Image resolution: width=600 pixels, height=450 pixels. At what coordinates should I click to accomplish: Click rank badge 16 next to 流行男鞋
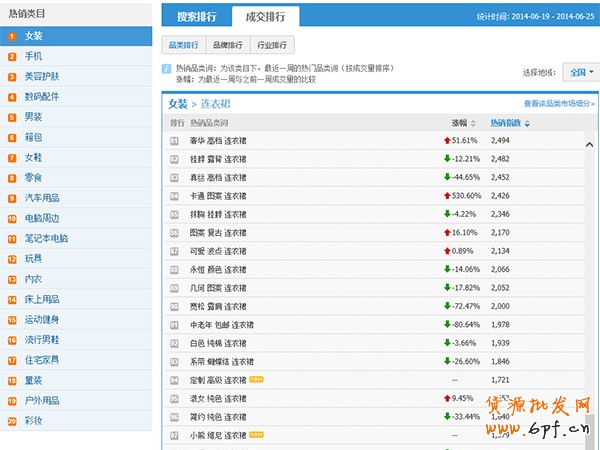(x=12, y=341)
